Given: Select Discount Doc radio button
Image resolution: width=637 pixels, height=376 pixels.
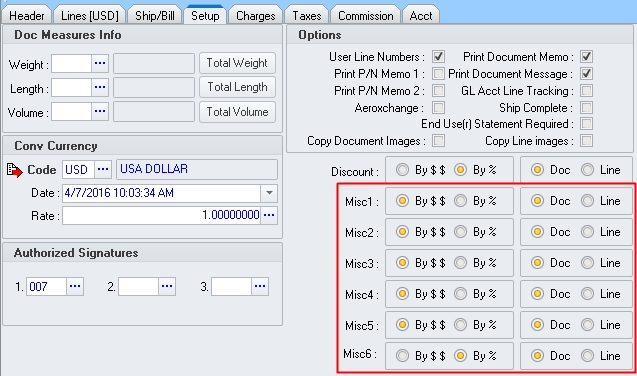Looking at the screenshot, I should 537,169.
